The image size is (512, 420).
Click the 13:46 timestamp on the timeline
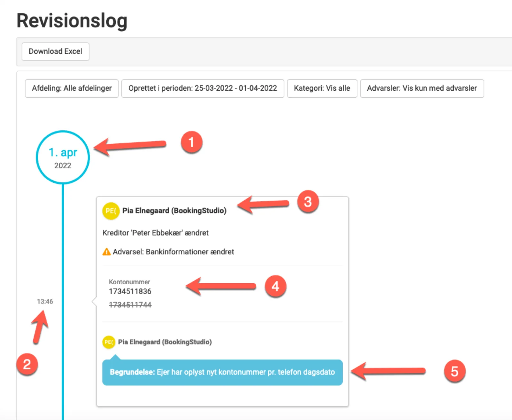(45, 301)
